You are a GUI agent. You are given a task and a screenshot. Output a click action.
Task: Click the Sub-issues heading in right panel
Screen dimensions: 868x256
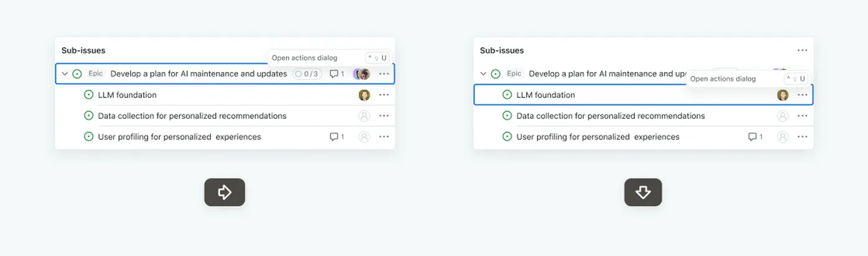tap(502, 50)
